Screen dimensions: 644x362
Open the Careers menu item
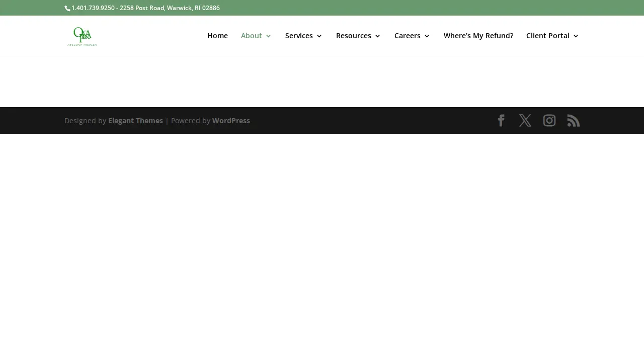coord(408,36)
